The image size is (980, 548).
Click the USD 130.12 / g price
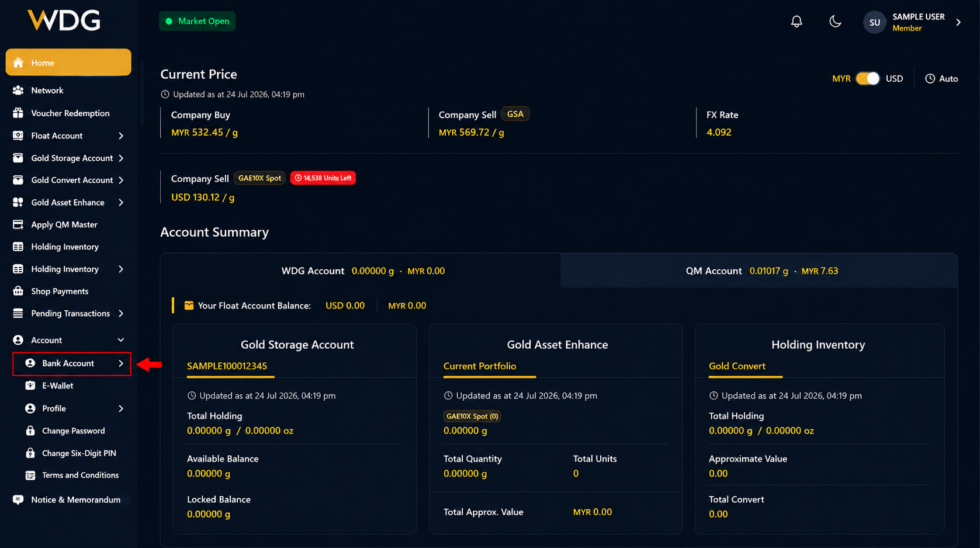point(203,197)
